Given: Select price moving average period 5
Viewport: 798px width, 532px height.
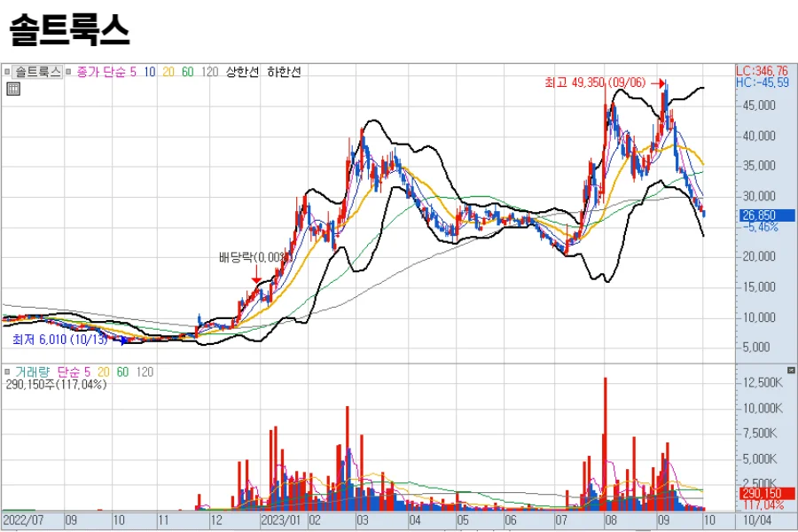Looking at the screenshot, I should [133, 72].
